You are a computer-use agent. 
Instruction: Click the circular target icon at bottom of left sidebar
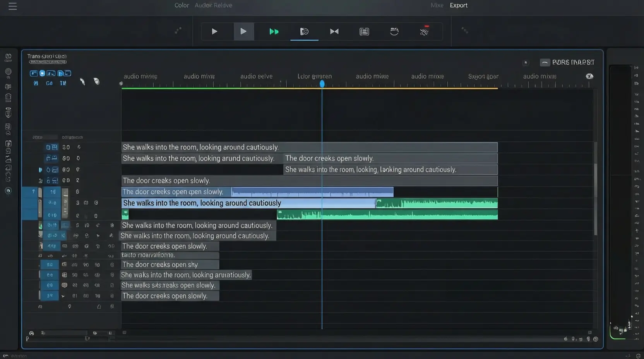(x=8, y=191)
